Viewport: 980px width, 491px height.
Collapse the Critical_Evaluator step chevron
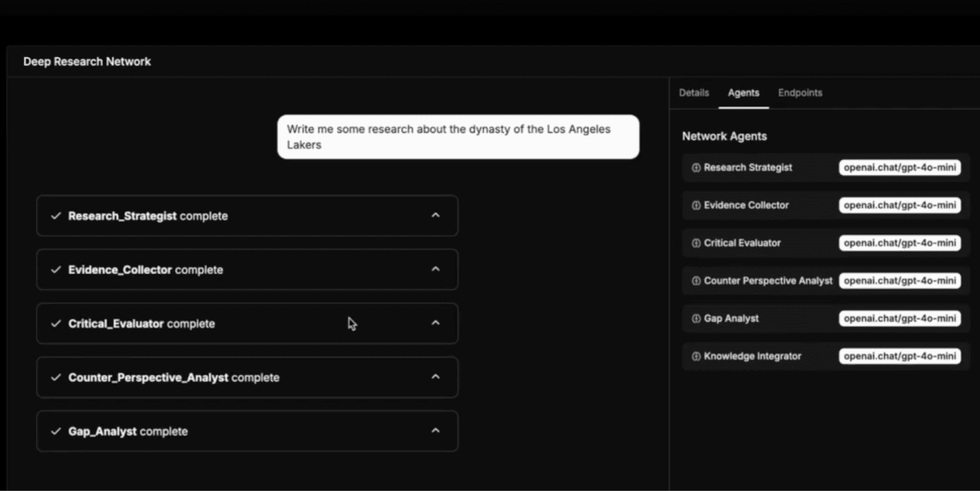coord(435,323)
